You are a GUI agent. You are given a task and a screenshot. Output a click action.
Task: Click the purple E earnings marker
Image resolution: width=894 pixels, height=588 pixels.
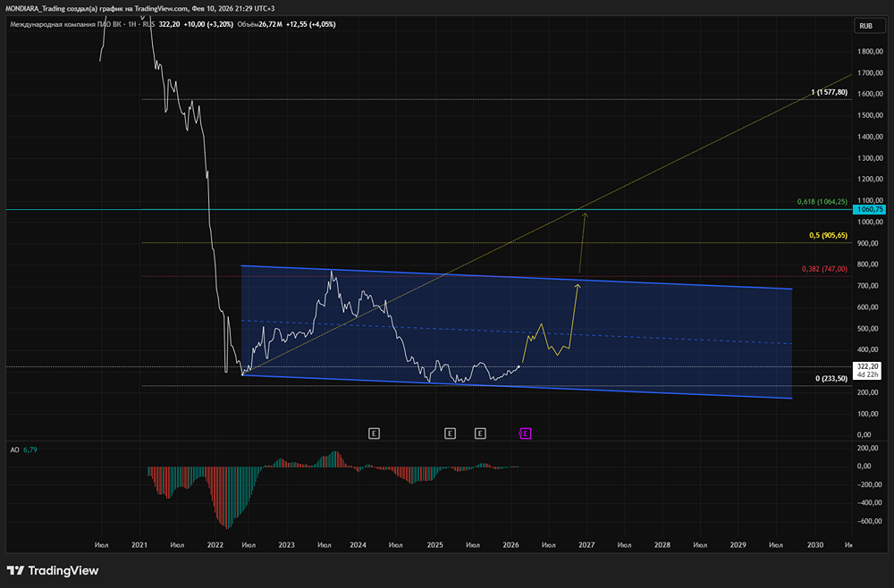[x=526, y=433]
